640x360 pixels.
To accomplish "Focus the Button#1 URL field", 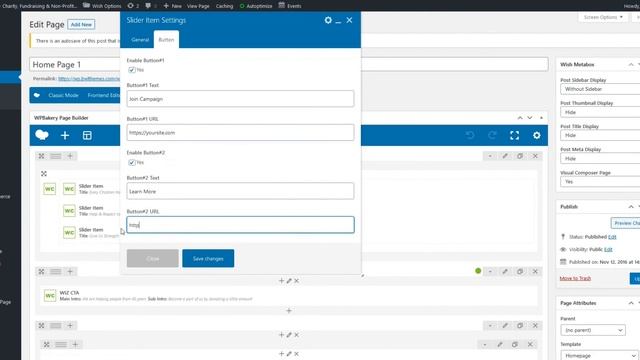I will click(x=240, y=133).
